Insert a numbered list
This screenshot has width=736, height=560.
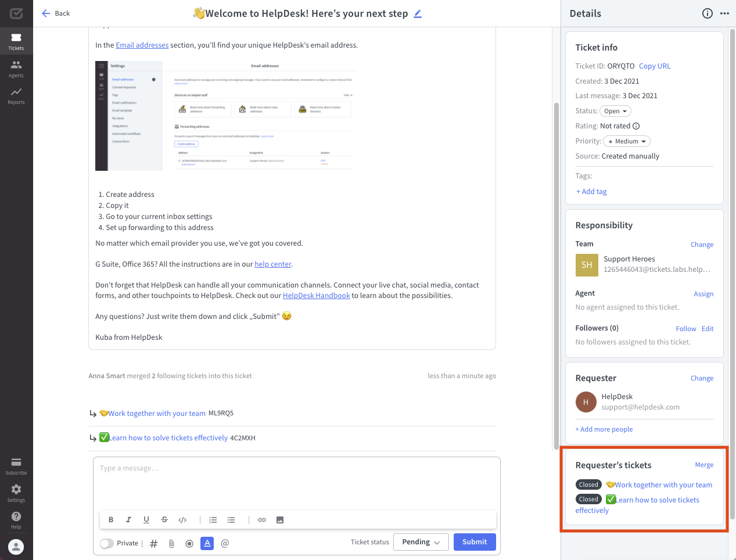coord(213,520)
